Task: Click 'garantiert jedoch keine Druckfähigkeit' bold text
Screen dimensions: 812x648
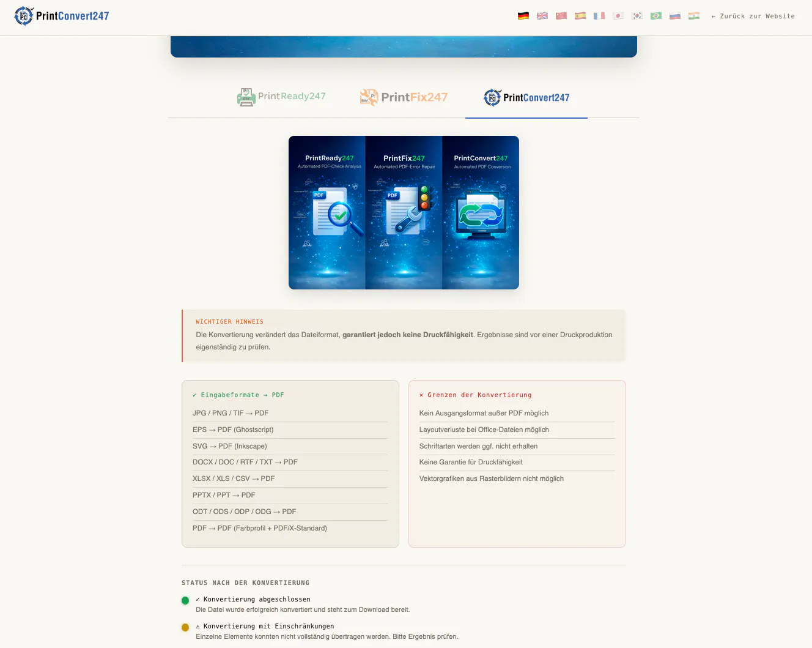Action: click(x=408, y=335)
